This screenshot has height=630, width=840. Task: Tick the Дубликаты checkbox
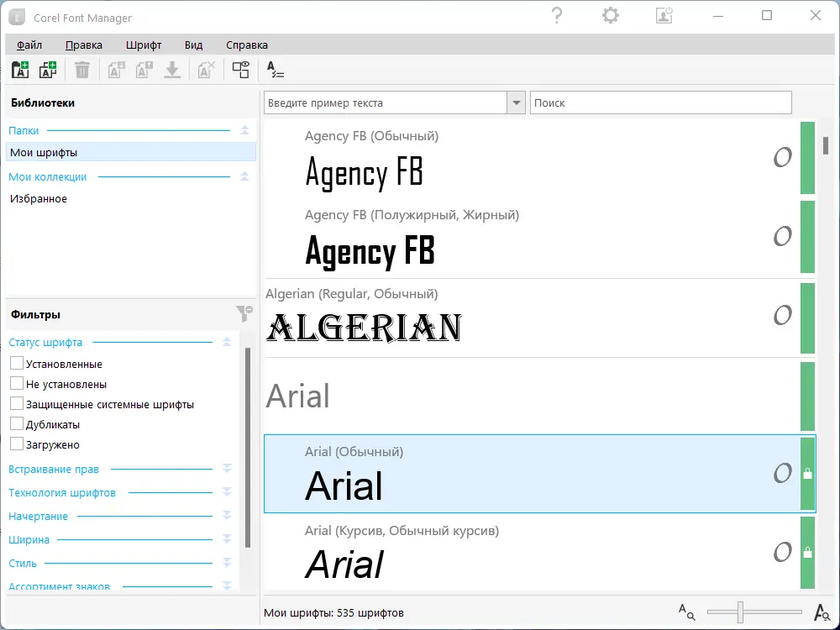(17, 423)
